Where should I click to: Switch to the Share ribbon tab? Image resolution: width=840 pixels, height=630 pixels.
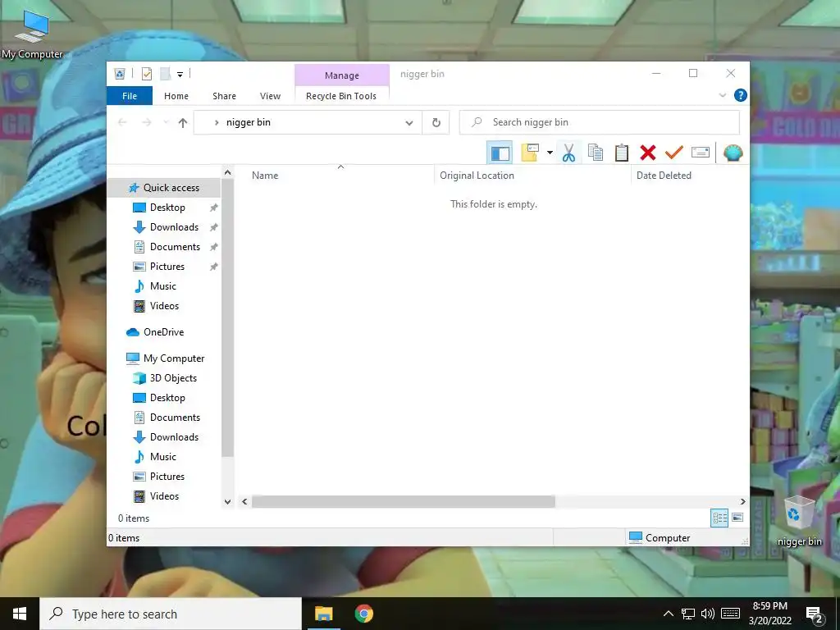click(x=224, y=96)
